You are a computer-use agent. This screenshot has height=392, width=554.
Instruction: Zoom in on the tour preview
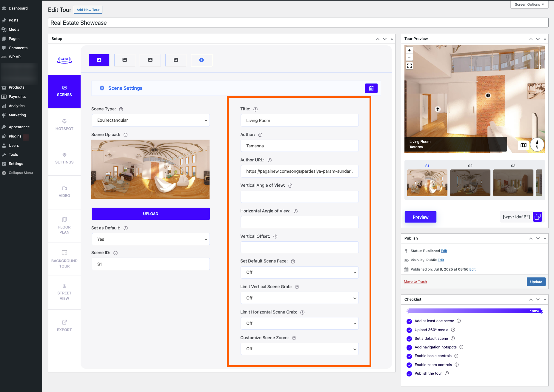point(409,50)
